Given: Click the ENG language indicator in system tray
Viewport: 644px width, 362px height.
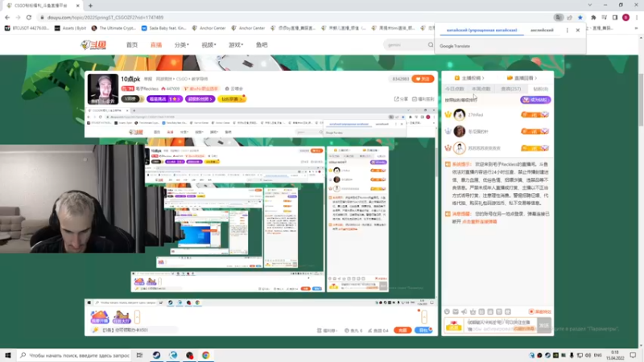Looking at the screenshot, I should pos(598,356).
